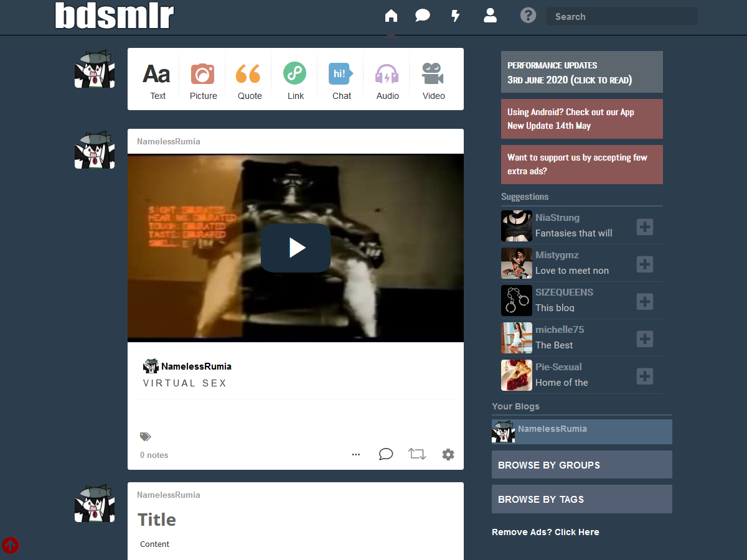Create a new Quote post
Viewport: 747px width, 560px height.
pos(250,80)
